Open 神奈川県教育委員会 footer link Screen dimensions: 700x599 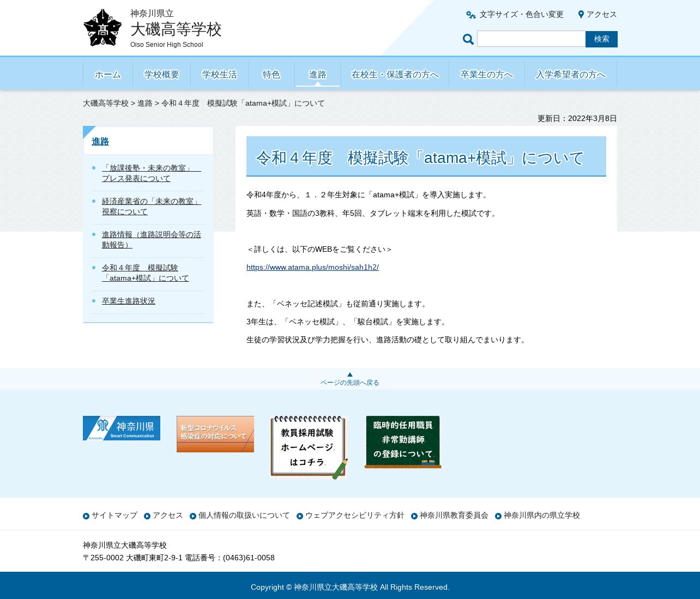click(x=454, y=516)
